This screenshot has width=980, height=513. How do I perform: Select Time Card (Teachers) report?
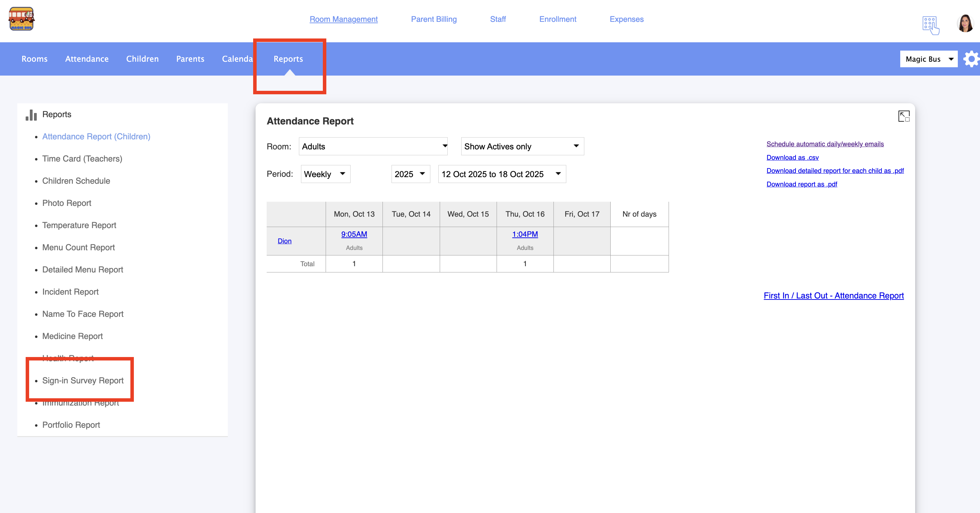tap(82, 158)
